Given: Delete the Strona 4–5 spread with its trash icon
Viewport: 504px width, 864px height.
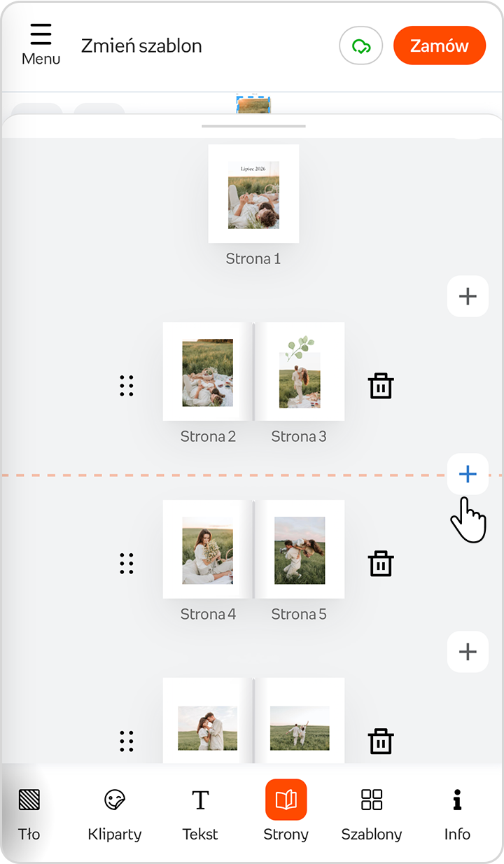Looking at the screenshot, I should pyautogui.click(x=381, y=564).
